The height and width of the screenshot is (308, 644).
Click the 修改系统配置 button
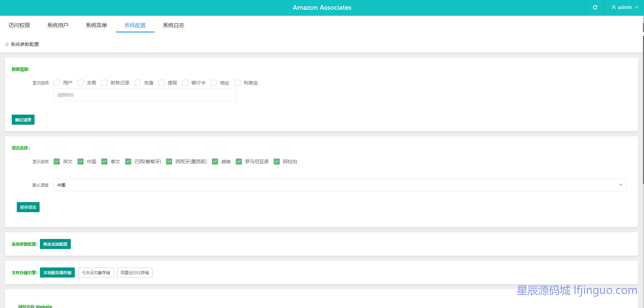coord(55,244)
